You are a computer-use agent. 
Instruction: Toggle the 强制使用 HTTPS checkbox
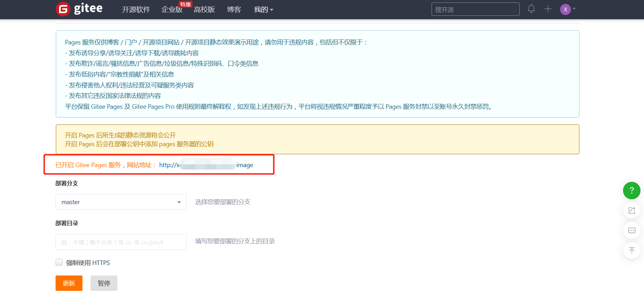coord(59,263)
